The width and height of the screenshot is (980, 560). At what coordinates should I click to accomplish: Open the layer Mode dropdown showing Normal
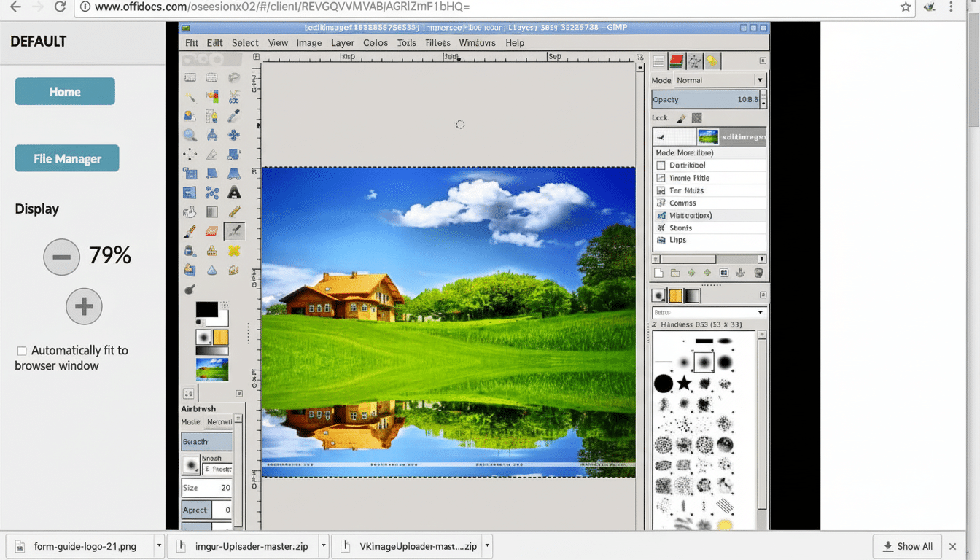[758, 80]
